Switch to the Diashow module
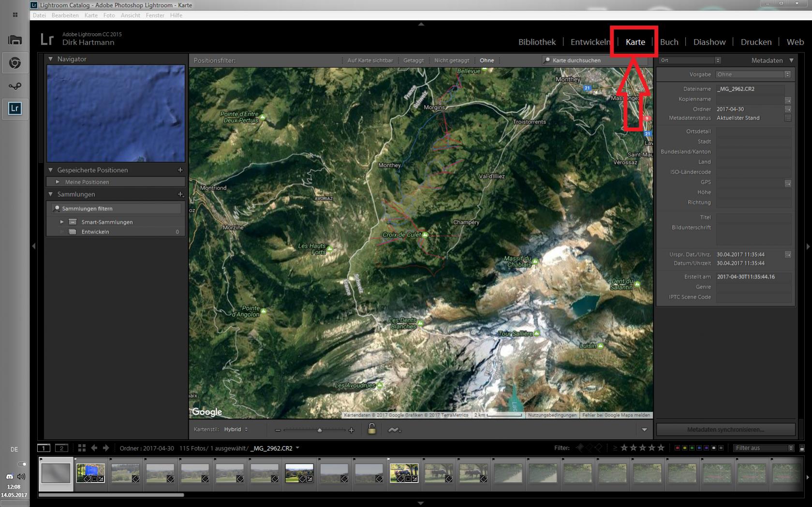 [709, 42]
